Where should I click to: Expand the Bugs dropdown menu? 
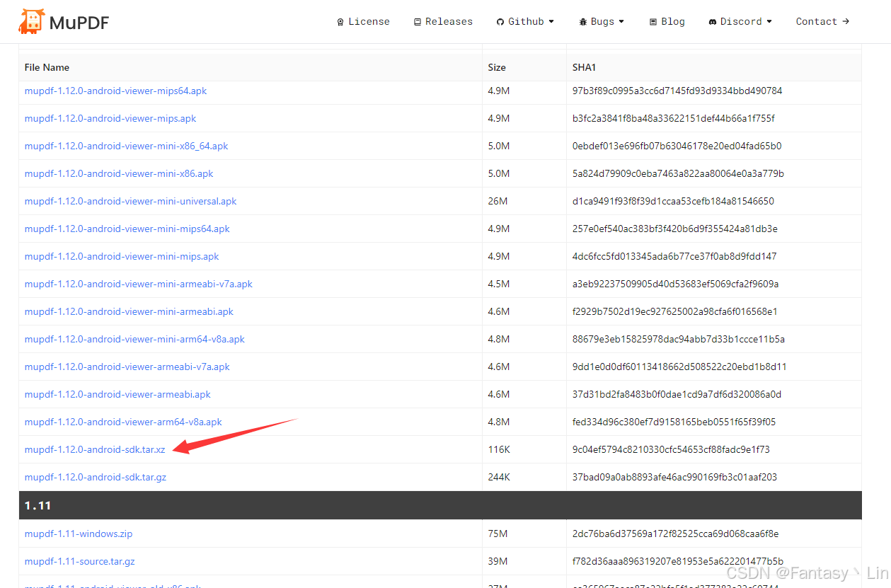[602, 21]
